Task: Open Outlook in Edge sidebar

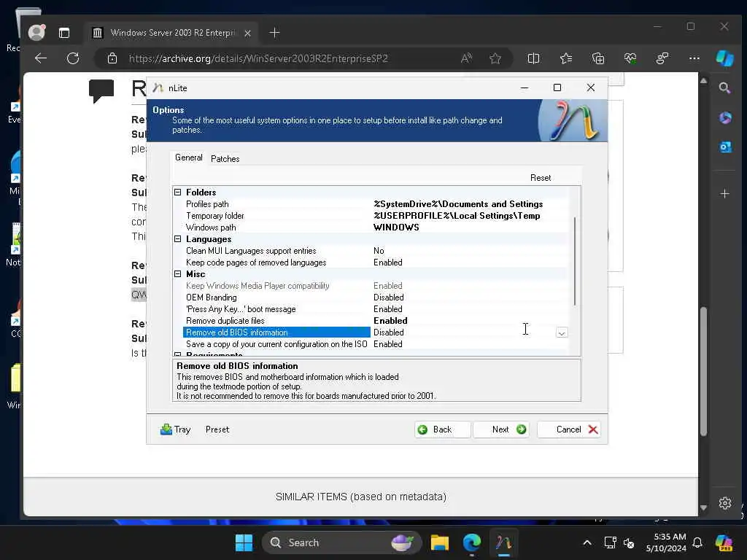Action: [x=724, y=147]
